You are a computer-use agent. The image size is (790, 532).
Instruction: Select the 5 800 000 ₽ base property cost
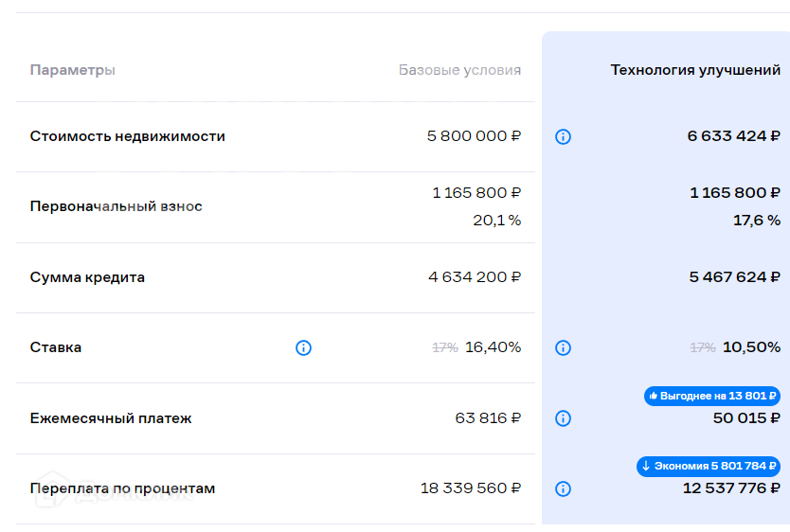(474, 136)
